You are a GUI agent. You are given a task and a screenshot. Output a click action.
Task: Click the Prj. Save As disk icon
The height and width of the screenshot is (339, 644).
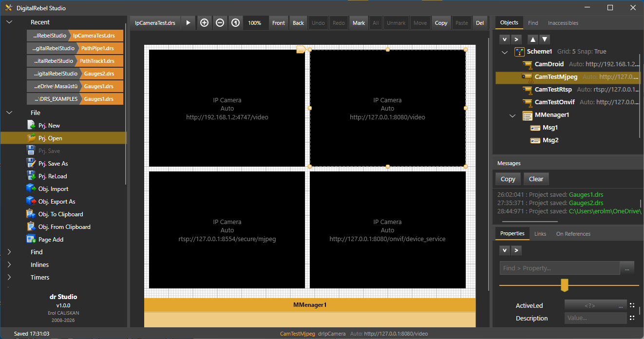pos(31,164)
